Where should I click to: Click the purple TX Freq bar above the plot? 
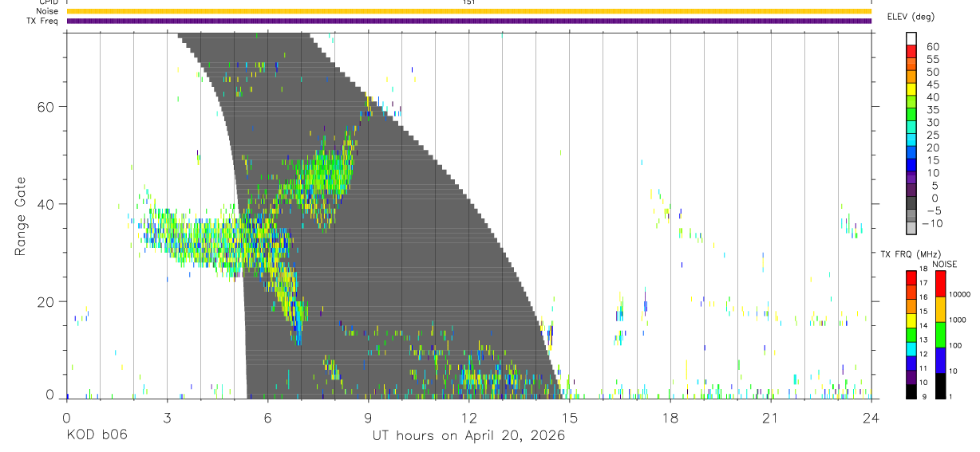pos(468,21)
